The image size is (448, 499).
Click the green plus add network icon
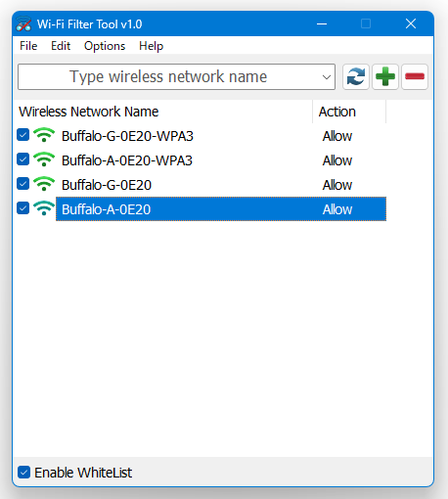pyautogui.click(x=385, y=76)
